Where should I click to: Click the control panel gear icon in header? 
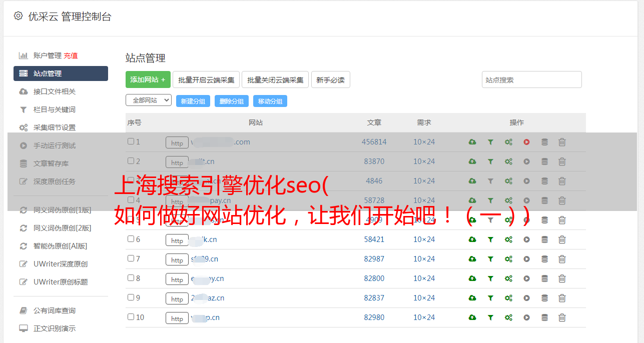18,16
